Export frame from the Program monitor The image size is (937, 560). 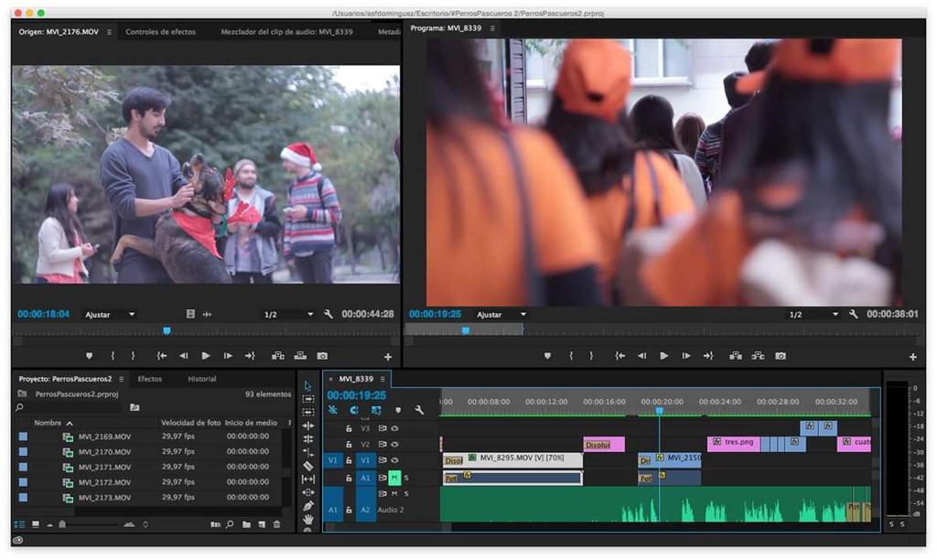[781, 356]
